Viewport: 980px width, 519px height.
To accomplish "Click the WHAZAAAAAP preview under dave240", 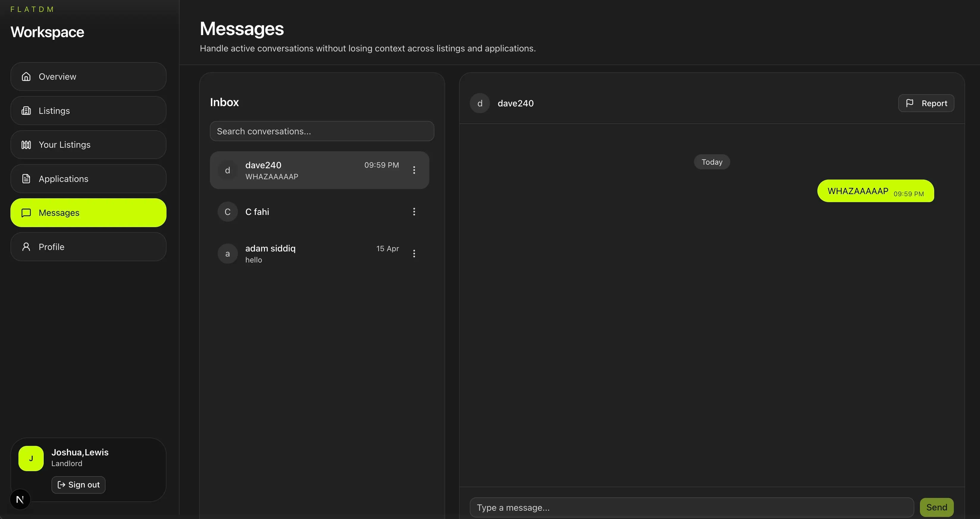I will click(x=272, y=177).
